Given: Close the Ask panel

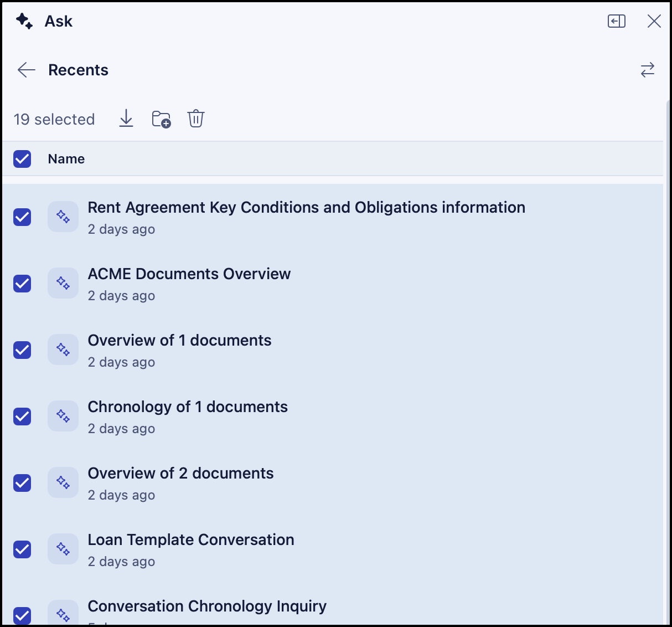Looking at the screenshot, I should (654, 21).
